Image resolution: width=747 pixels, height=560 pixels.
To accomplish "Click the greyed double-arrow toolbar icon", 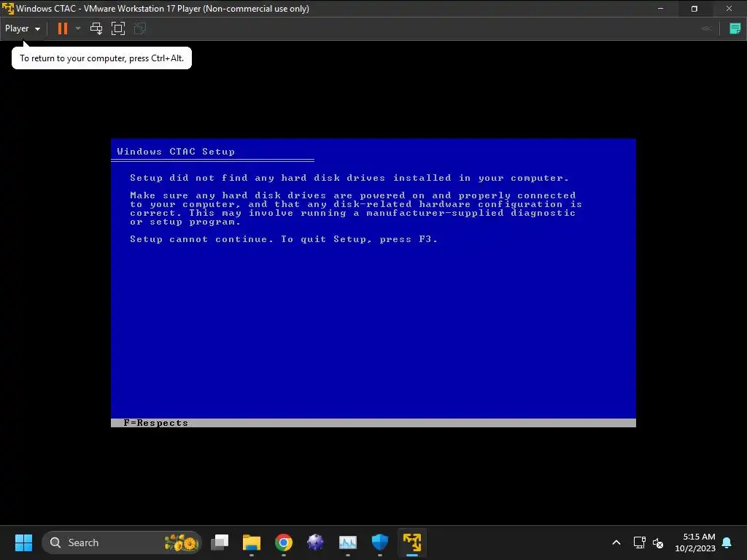I will coord(706,28).
